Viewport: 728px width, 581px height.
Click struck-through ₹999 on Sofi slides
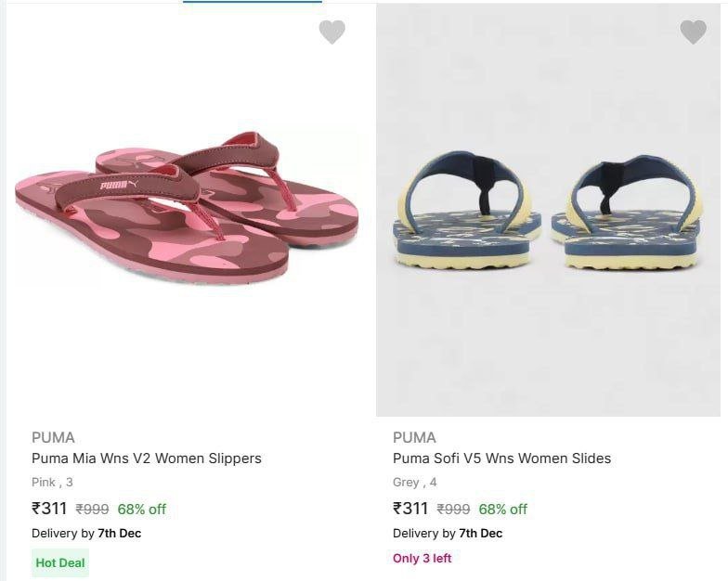453,510
